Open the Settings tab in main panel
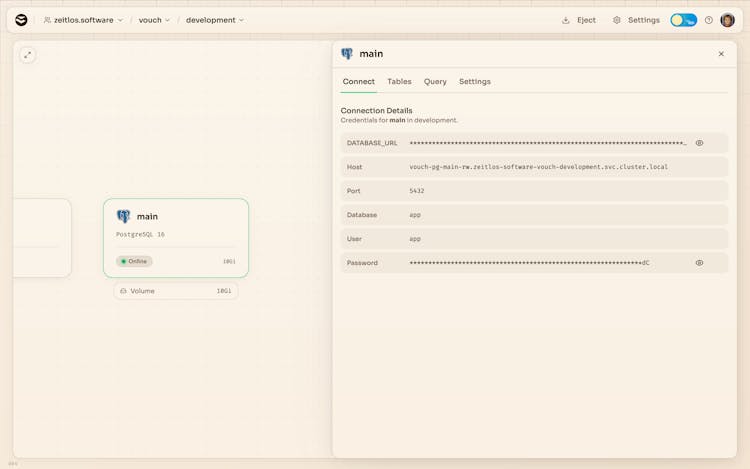 tap(475, 82)
